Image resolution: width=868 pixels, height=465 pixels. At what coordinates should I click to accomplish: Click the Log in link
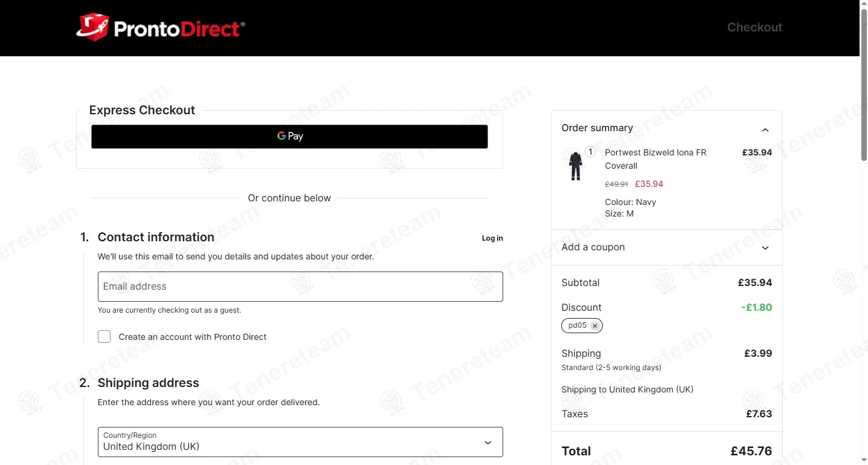click(x=492, y=238)
